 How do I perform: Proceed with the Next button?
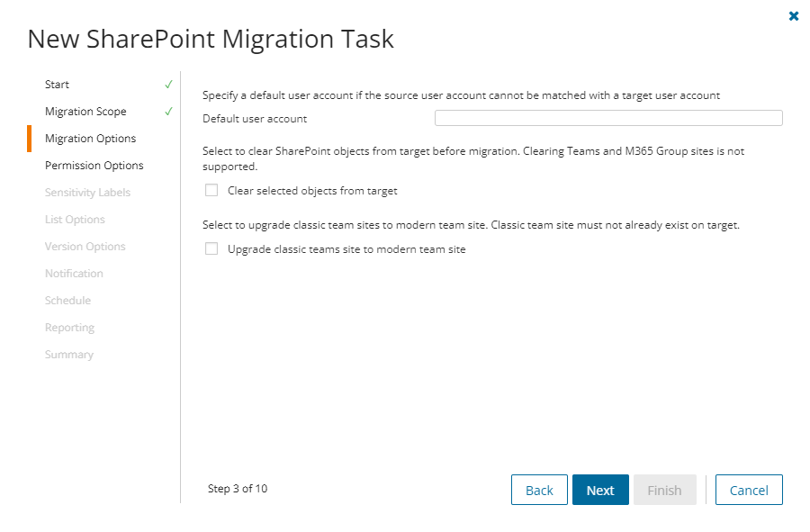(600, 490)
